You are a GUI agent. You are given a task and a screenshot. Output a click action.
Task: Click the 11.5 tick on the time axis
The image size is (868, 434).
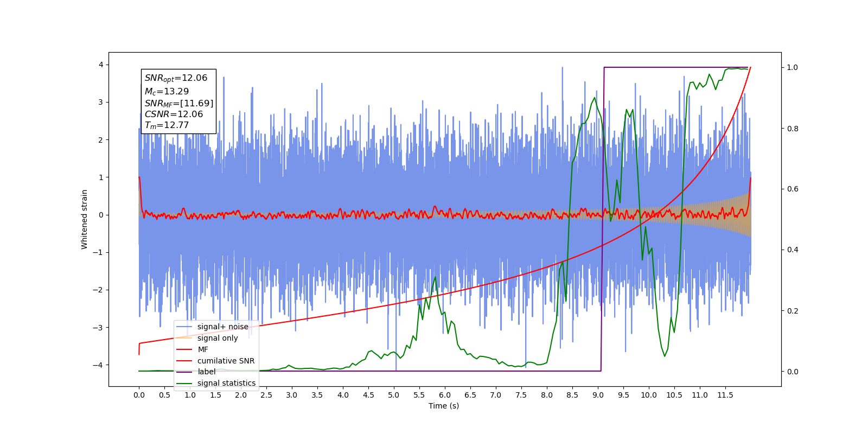725,395
